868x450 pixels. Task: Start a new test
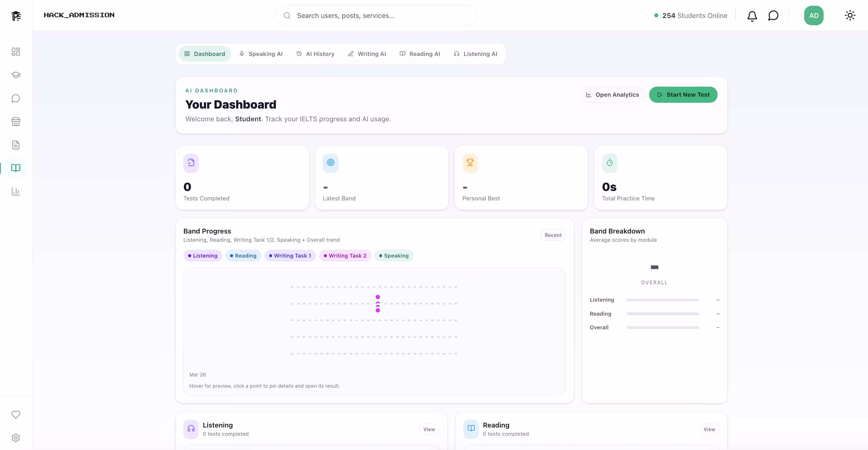683,95
